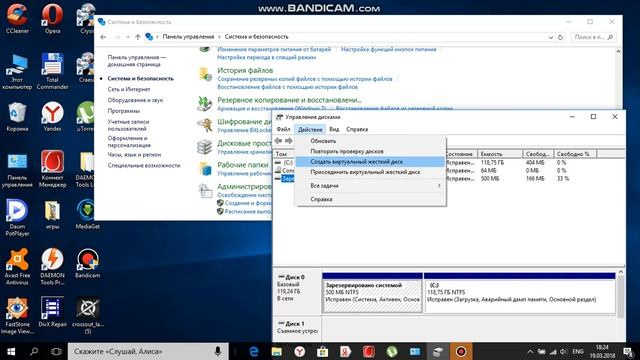The height and width of the screenshot is (360, 640).
Task: Launch Daum PotPlayer desktop icon
Action: [x=17, y=218]
